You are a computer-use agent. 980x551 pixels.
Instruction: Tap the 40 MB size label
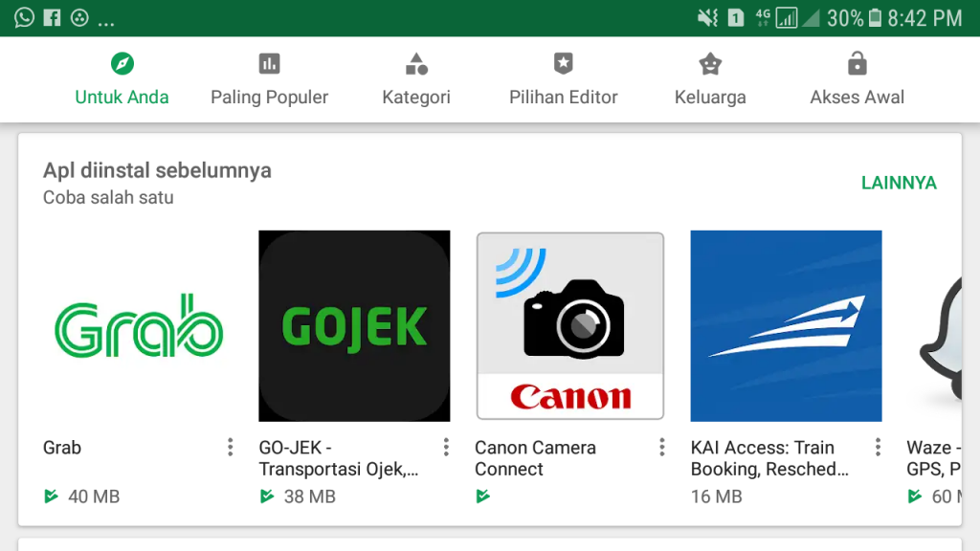click(x=94, y=496)
